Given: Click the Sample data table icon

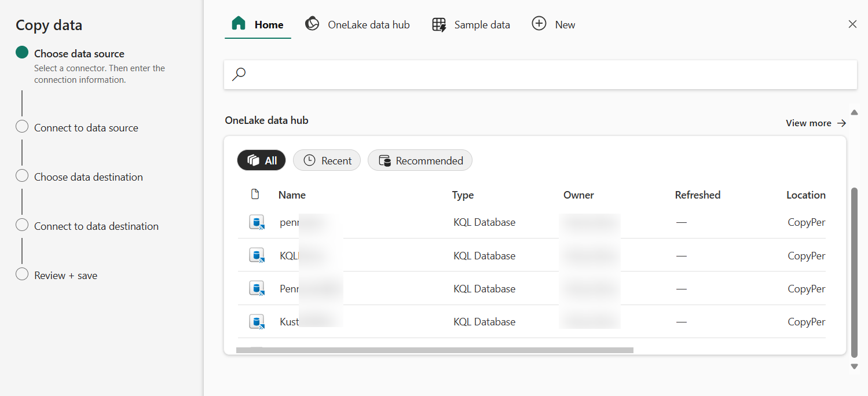Looking at the screenshot, I should click(x=439, y=25).
